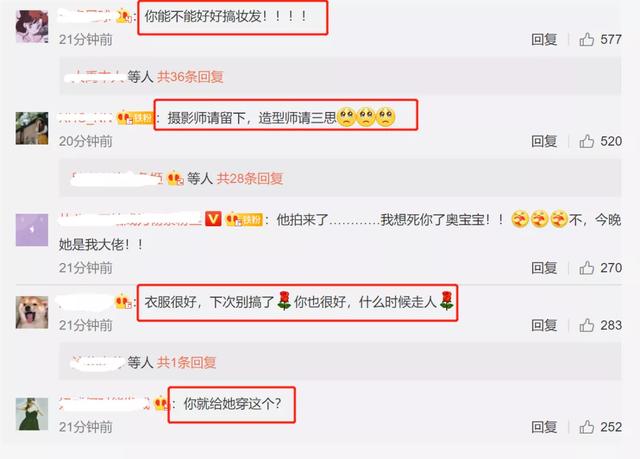Click the membership crown badge on the last commenter
Image resolution: width=640 pixels, height=459 pixels.
[x=161, y=404]
